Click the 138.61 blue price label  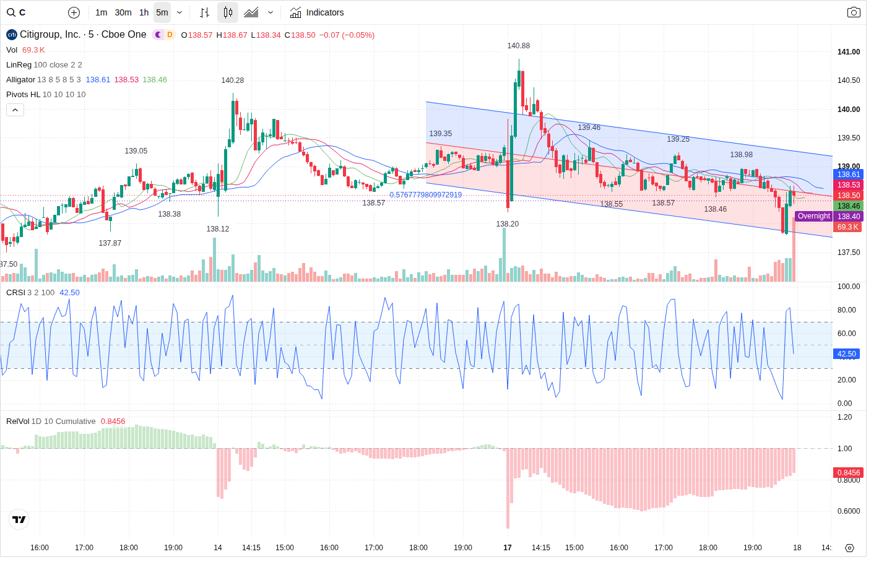(849, 175)
